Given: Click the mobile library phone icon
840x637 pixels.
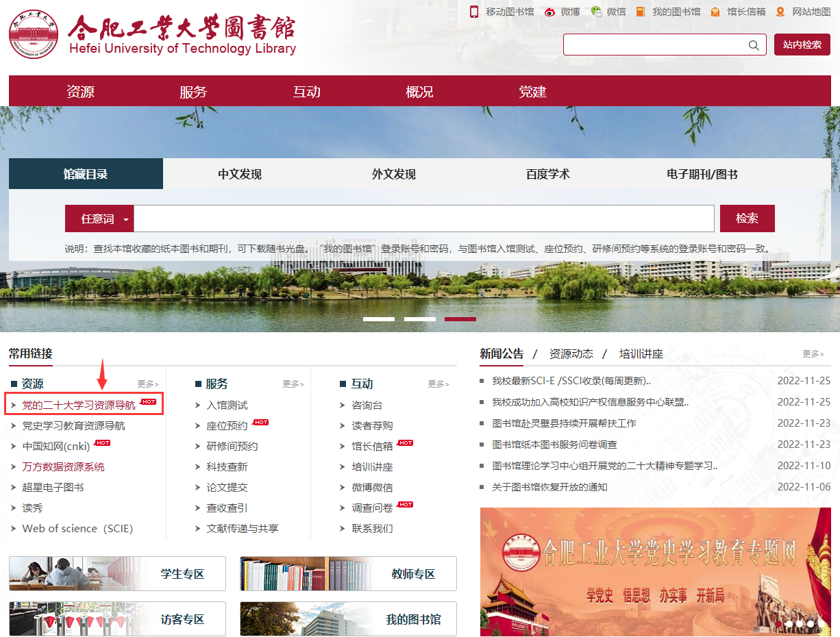Looking at the screenshot, I should click(473, 12).
